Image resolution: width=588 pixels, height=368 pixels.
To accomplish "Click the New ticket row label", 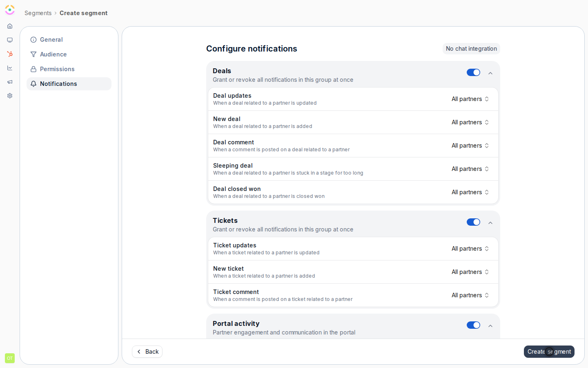I will click(228, 269).
